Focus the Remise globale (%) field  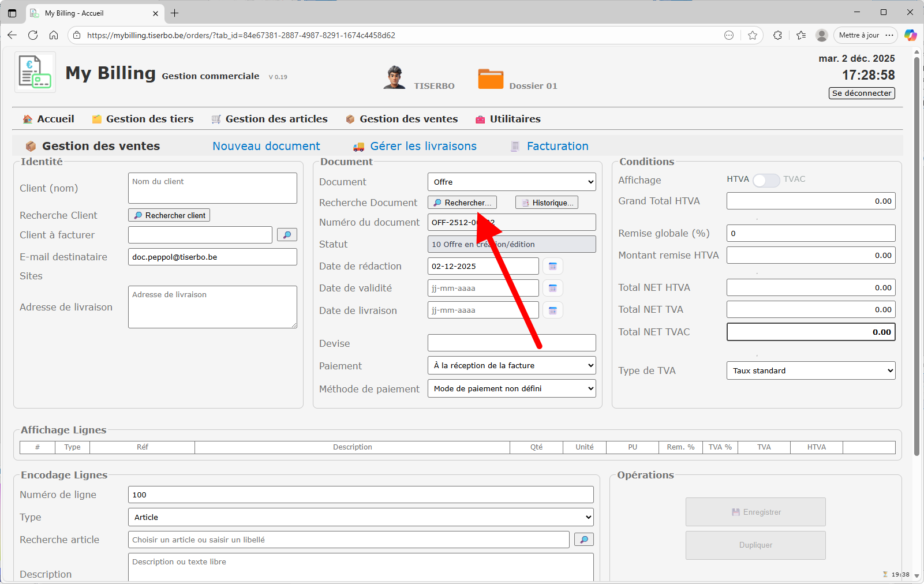810,233
